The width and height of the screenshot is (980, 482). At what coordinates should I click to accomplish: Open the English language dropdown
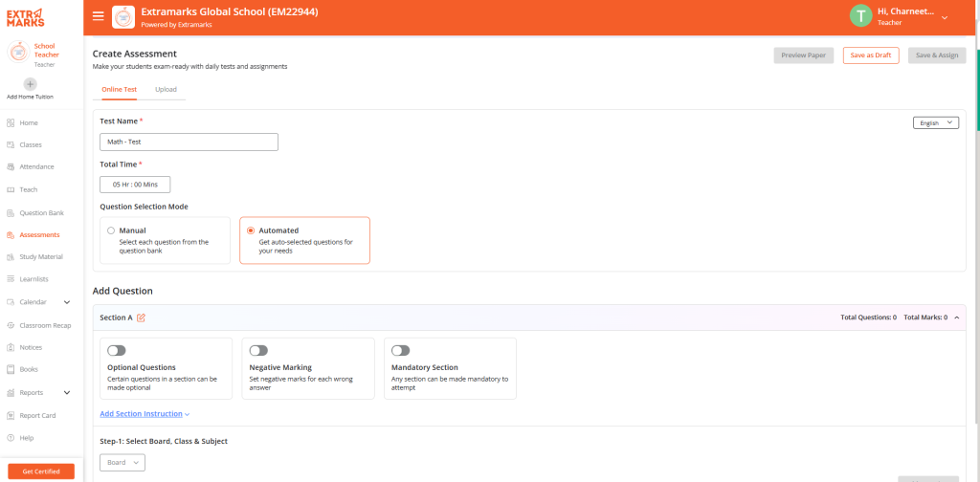tap(936, 123)
